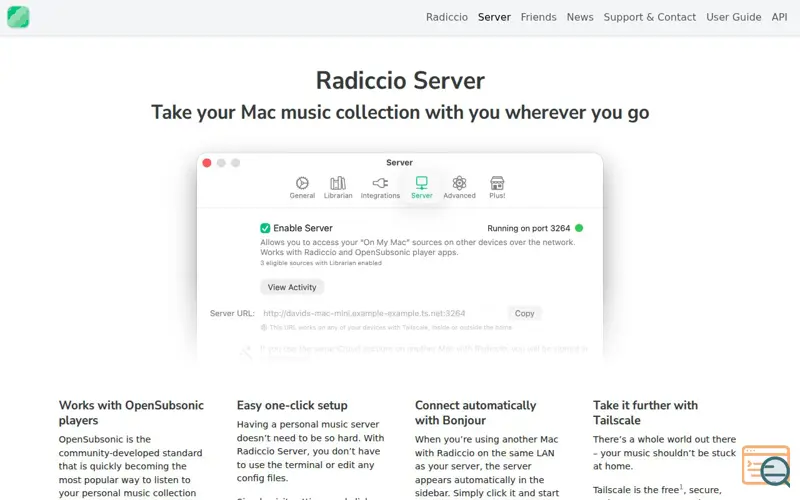Screen dimensions: 800x500
Task: Click 'Easy one-click setup' heading
Action: tap(292, 406)
